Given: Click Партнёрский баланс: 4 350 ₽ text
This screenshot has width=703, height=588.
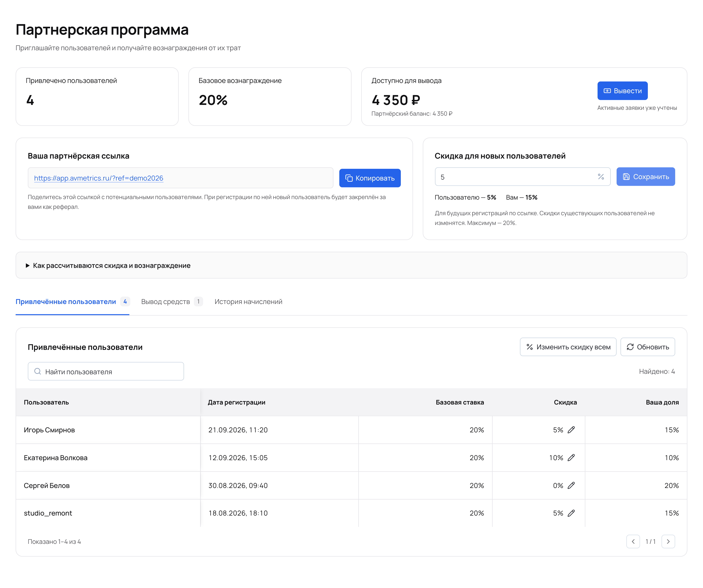Looking at the screenshot, I should (x=412, y=114).
